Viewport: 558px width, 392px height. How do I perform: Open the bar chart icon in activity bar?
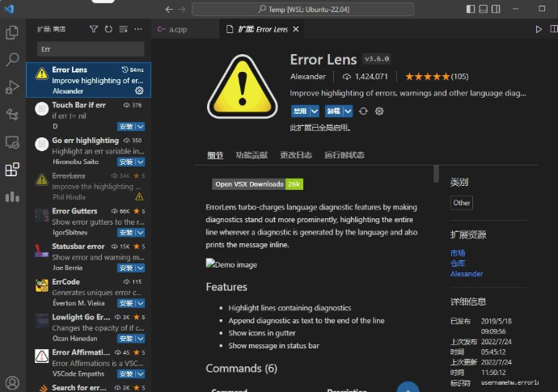pyautogui.click(x=12, y=196)
